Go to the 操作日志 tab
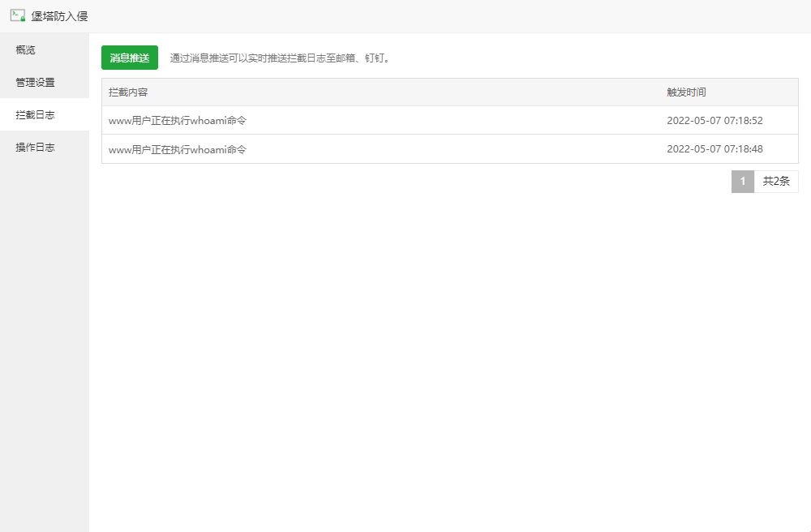The width and height of the screenshot is (811, 532). coord(36,148)
